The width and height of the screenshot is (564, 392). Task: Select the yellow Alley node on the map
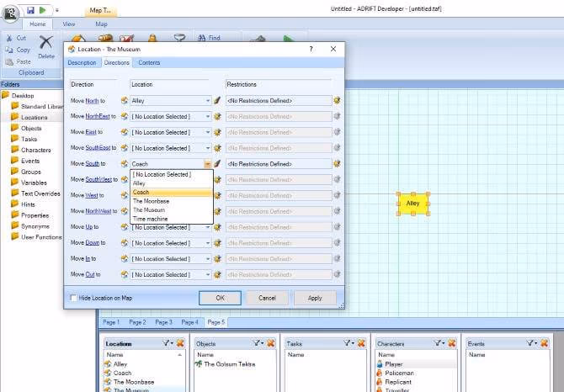point(412,204)
